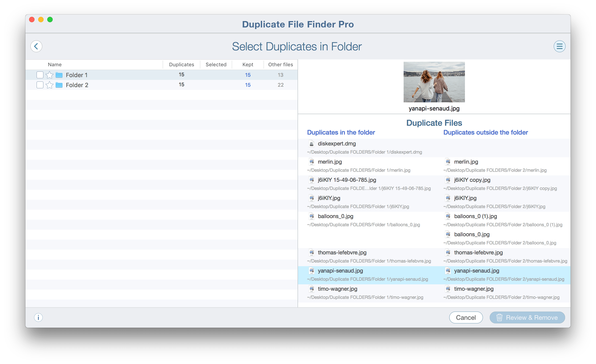
Task: Click the star icon next to Folder 2
Action: click(49, 85)
